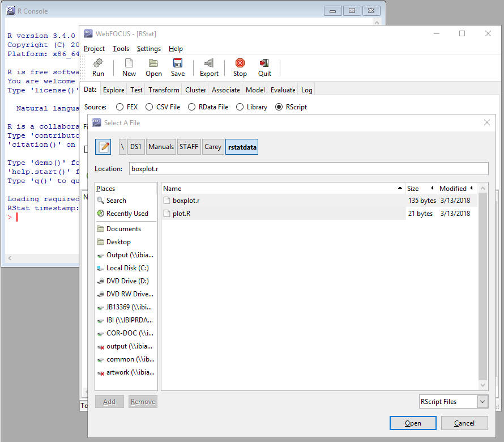Switch to the Log tab
The height and width of the screenshot is (442, 504).
coord(306,90)
